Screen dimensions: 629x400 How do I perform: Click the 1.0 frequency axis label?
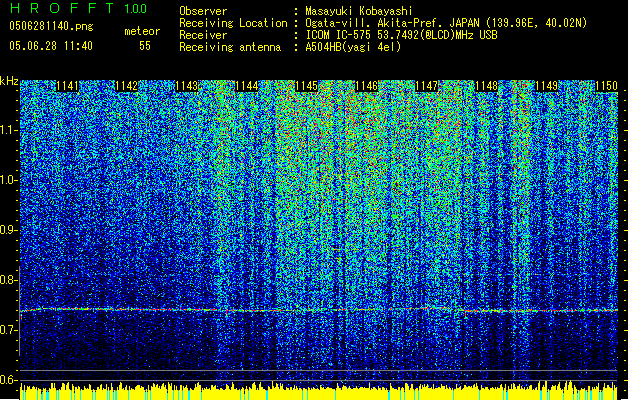(8, 180)
